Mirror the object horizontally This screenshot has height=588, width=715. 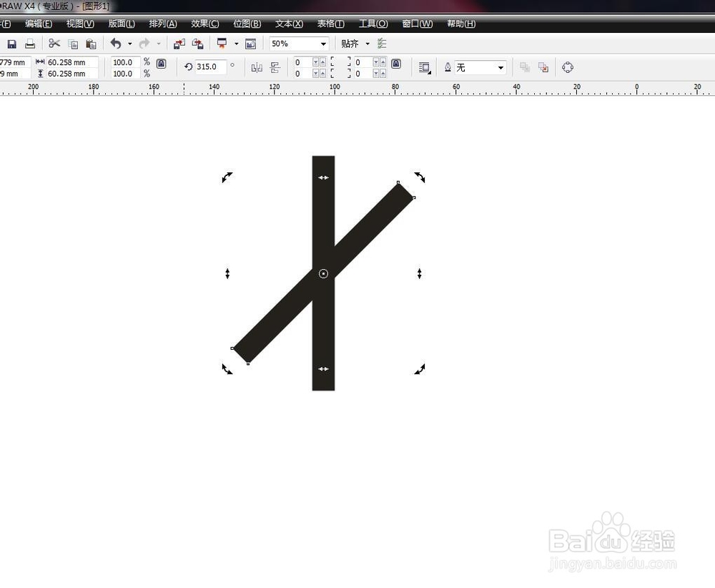(x=257, y=67)
